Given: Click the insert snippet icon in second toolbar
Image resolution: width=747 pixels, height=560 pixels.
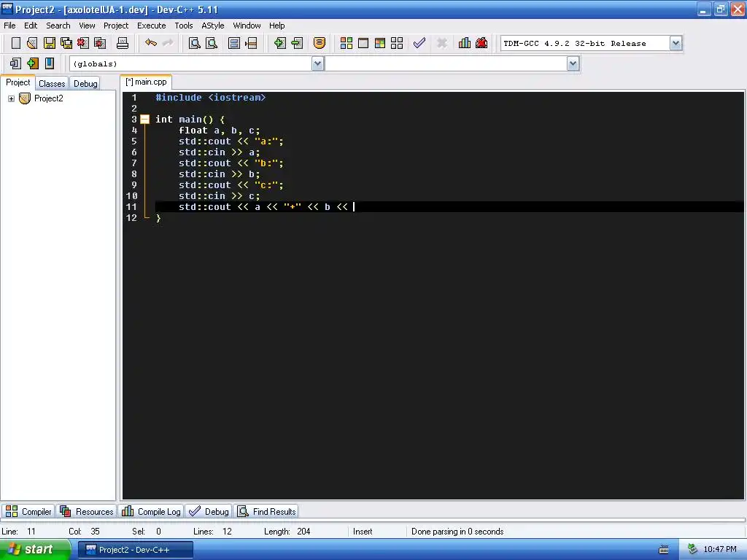Looking at the screenshot, I should pos(15,63).
